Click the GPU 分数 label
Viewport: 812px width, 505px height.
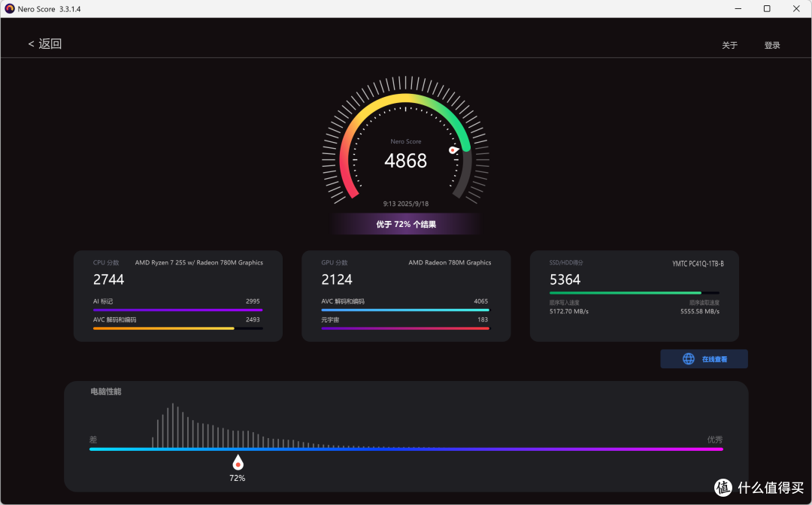(x=334, y=263)
